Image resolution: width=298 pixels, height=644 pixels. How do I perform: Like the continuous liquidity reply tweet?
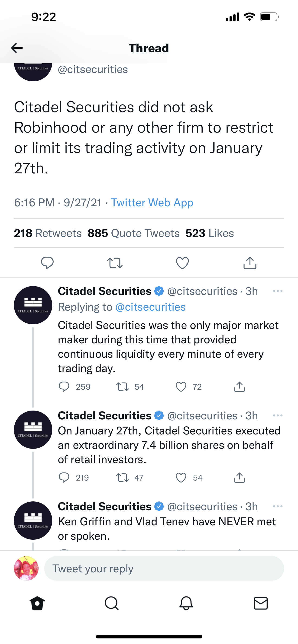[x=181, y=387]
